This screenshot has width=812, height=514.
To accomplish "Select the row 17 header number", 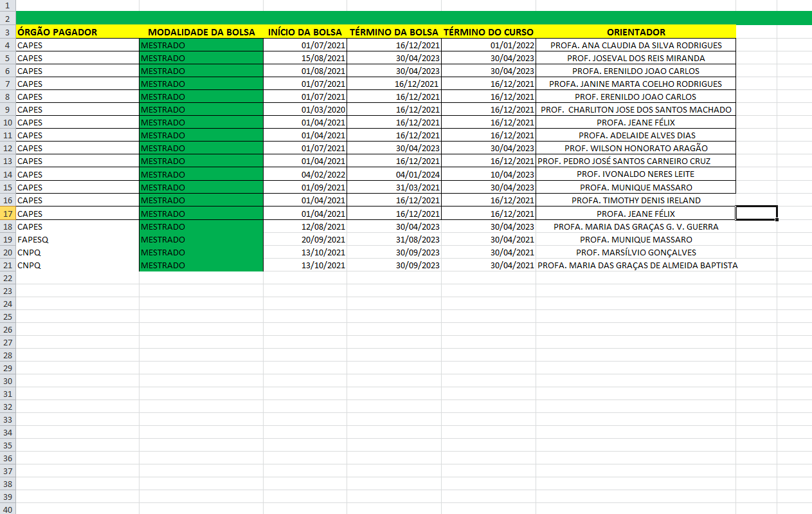I will pos(7,214).
